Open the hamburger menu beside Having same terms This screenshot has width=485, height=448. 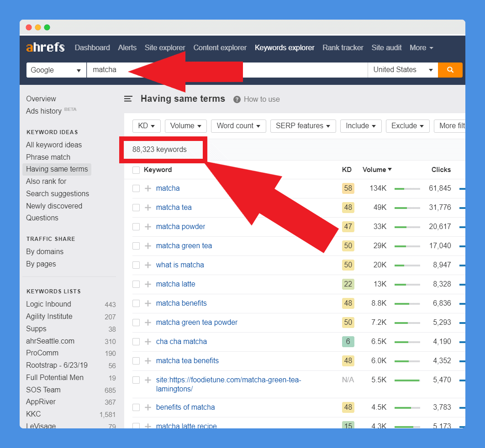coord(128,99)
